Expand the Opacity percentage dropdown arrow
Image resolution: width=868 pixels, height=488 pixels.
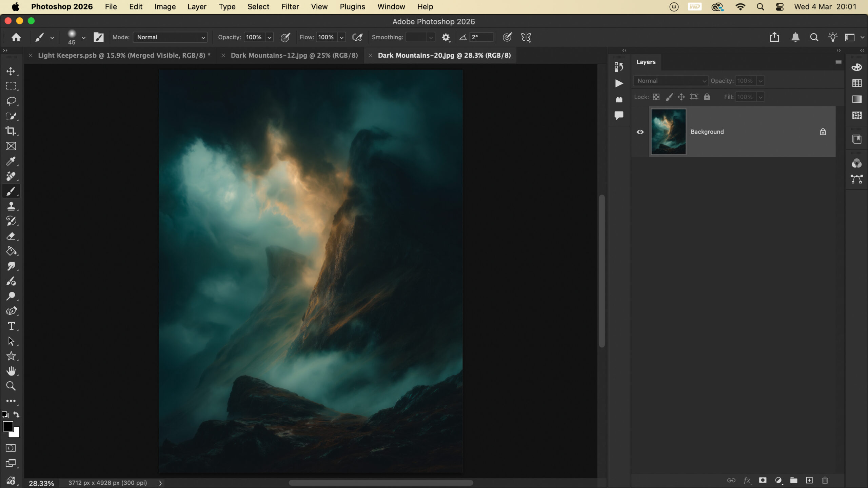pos(270,37)
